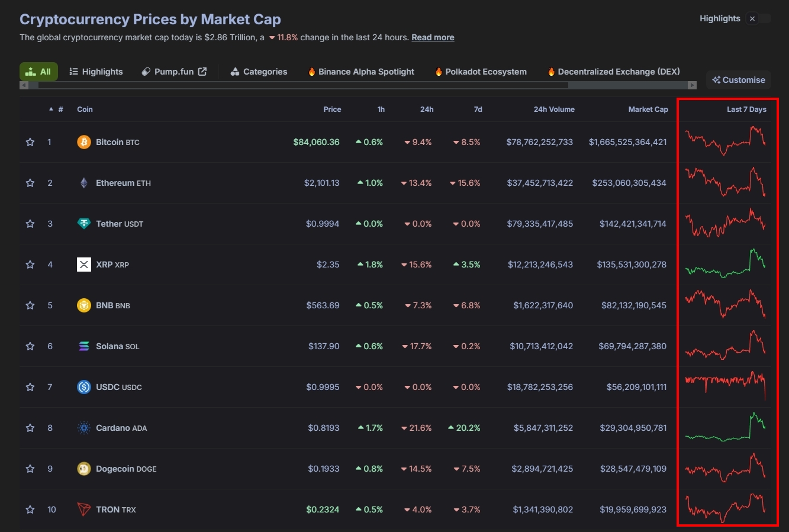Screen dimensions: 789x532
Task: Turn off the Highlights switch
Action: coord(758,18)
